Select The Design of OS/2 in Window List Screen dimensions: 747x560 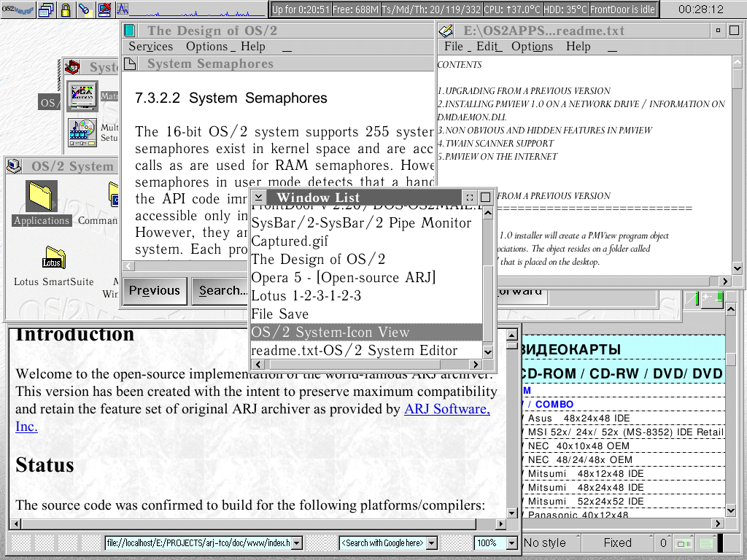click(367, 259)
